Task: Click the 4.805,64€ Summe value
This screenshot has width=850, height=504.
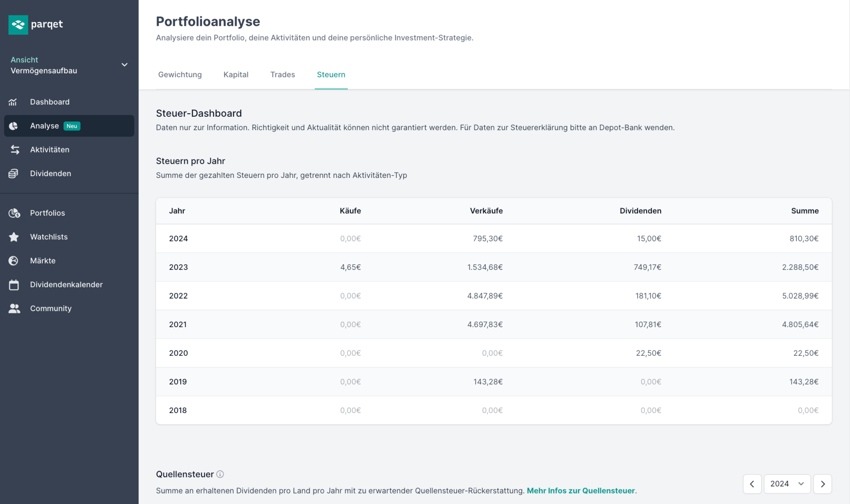Action: (800, 324)
